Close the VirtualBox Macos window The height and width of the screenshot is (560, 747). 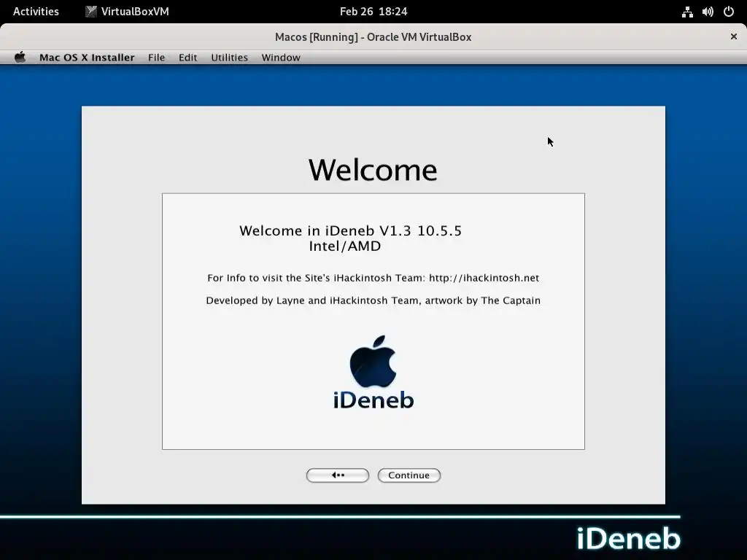tap(734, 36)
